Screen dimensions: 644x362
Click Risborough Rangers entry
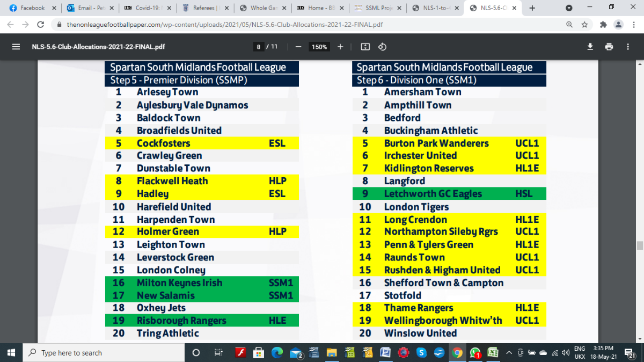[181, 321]
